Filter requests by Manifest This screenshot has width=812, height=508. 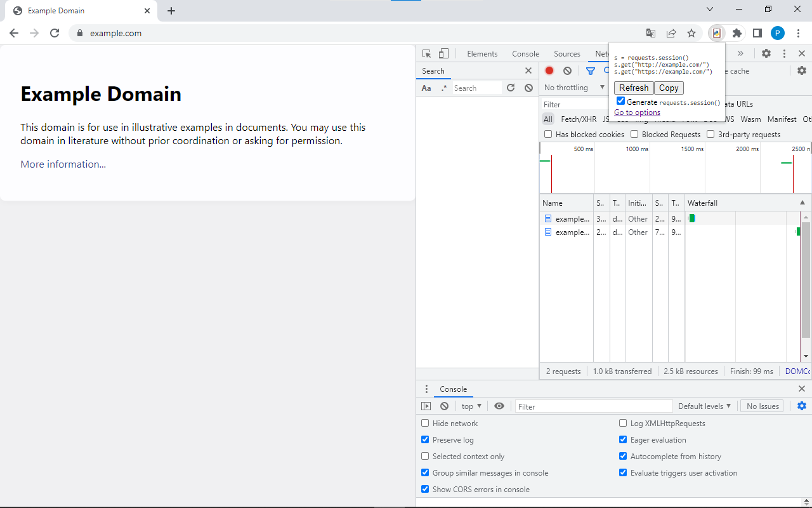click(782, 119)
